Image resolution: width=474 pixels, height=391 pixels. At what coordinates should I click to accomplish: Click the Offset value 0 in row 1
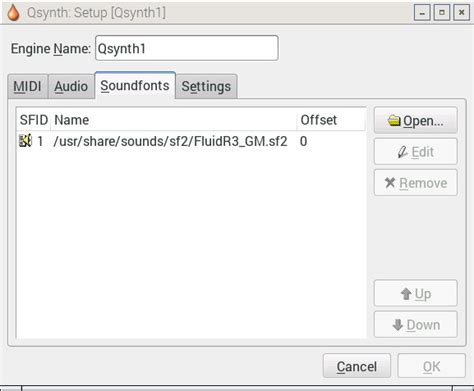tap(303, 141)
